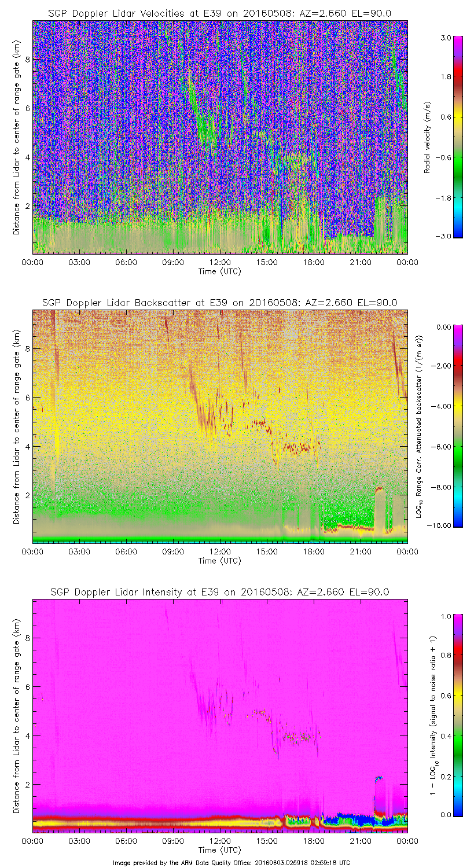Click the ARM Data Quality Office credit text

[x=231, y=862]
